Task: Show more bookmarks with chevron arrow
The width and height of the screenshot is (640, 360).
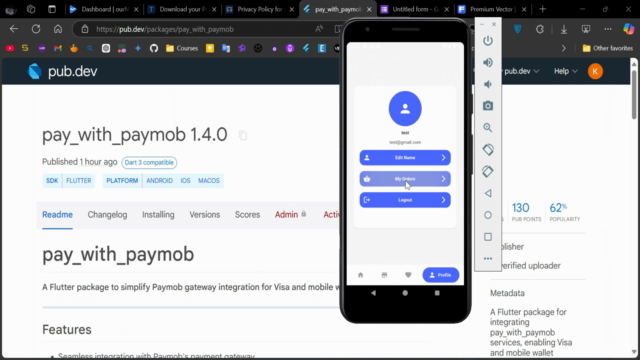Action: [x=564, y=48]
